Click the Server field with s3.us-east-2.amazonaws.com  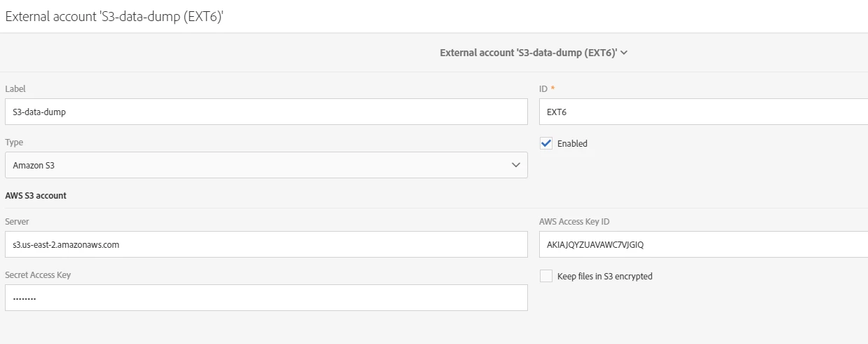coord(266,244)
